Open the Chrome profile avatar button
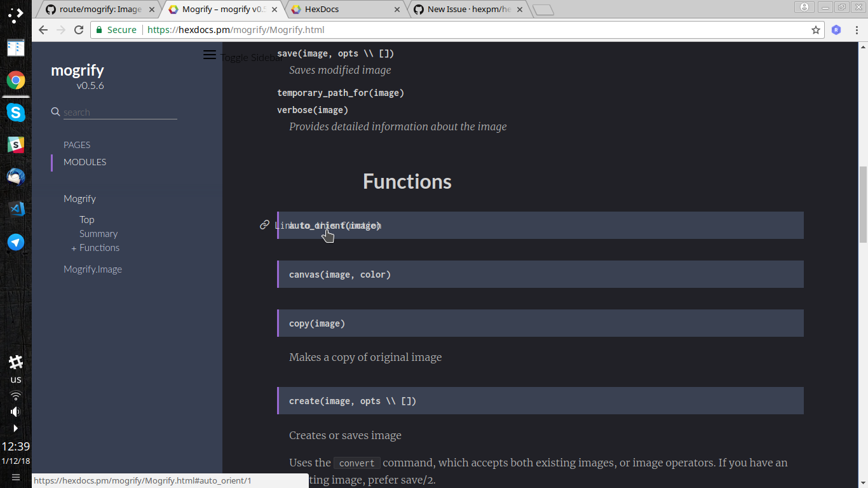The height and width of the screenshot is (488, 868). (804, 7)
